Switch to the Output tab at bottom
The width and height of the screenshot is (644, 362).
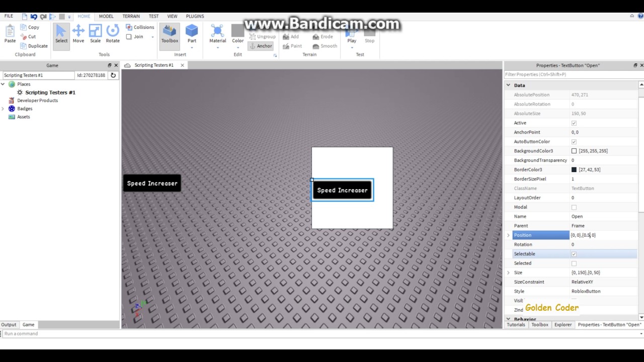point(9,325)
